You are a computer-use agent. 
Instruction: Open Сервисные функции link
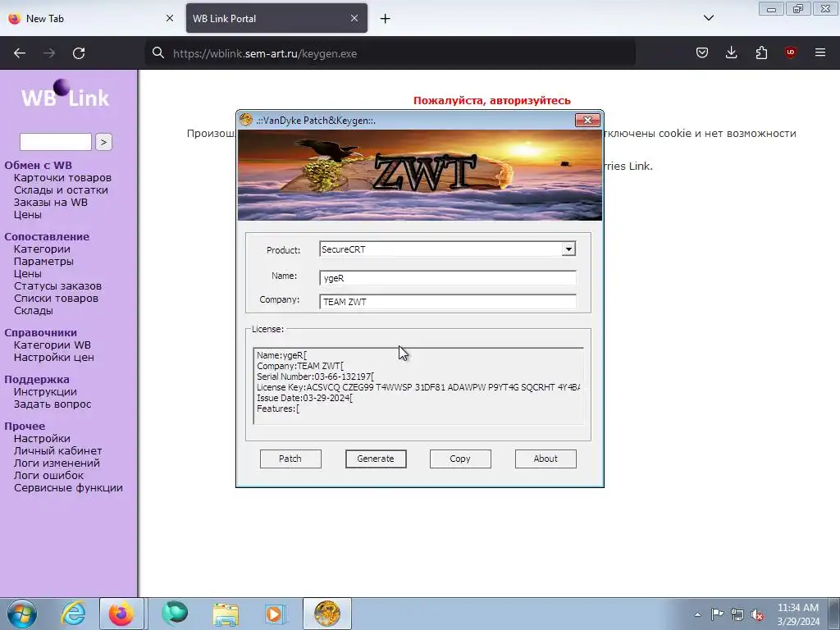click(x=69, y=488)
